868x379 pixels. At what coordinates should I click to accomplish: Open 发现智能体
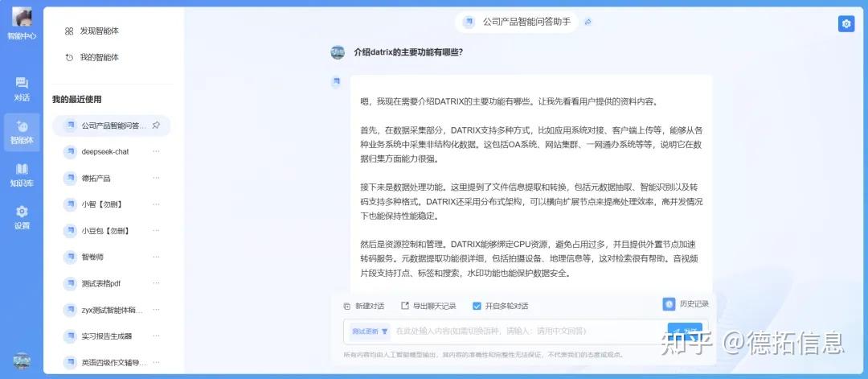pyautogui.click(x=92, y=31)
